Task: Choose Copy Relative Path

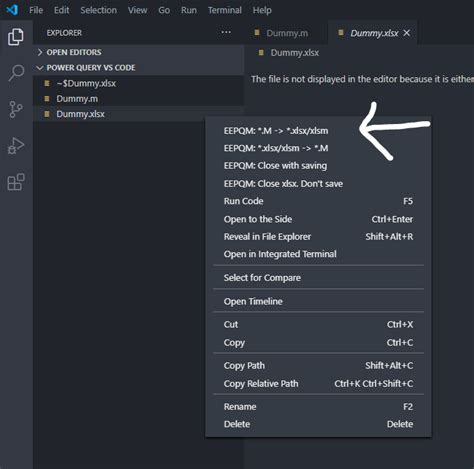Action: (318, 384)
